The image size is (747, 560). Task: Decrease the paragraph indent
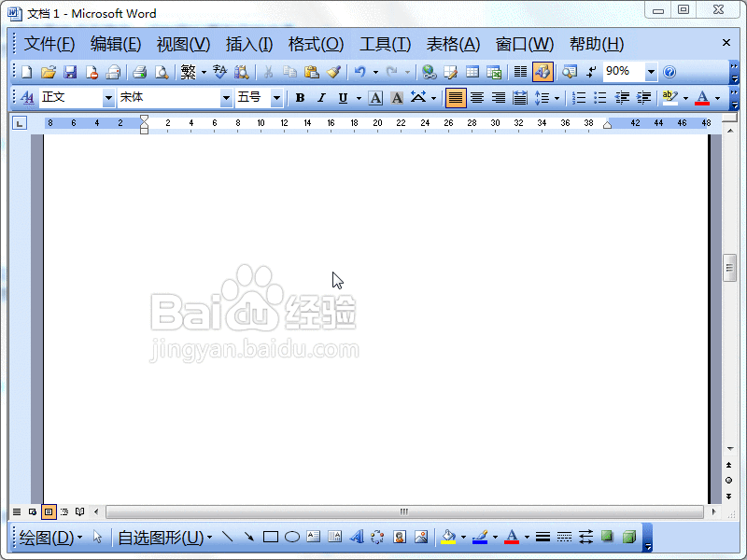point(622,98)
